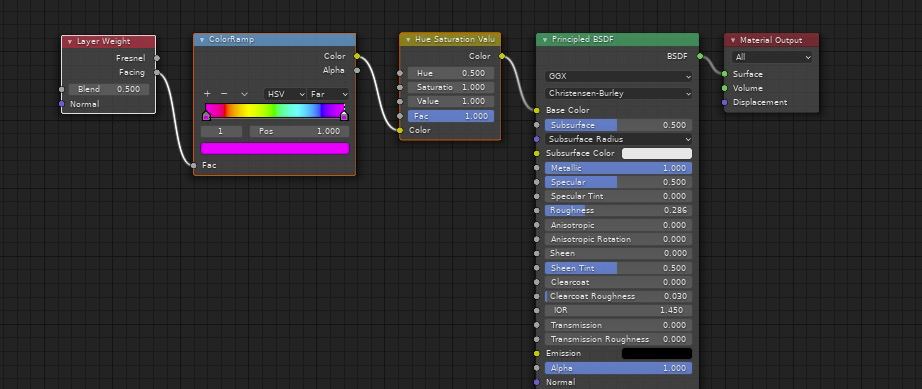This screenshot has width=922, height=389.
Task: Click the Specular Tint 0.000 slider
Action: [619, 196]
